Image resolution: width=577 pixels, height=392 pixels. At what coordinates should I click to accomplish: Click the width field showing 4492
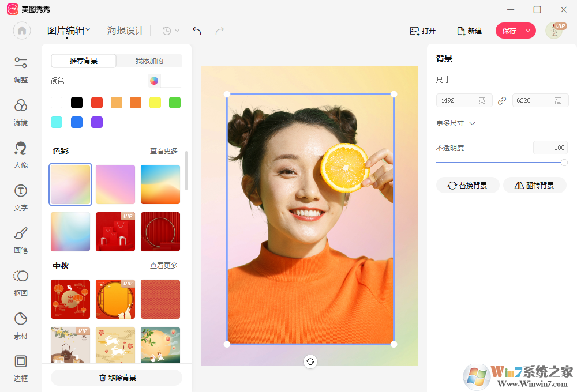click(x=464, y=100)
